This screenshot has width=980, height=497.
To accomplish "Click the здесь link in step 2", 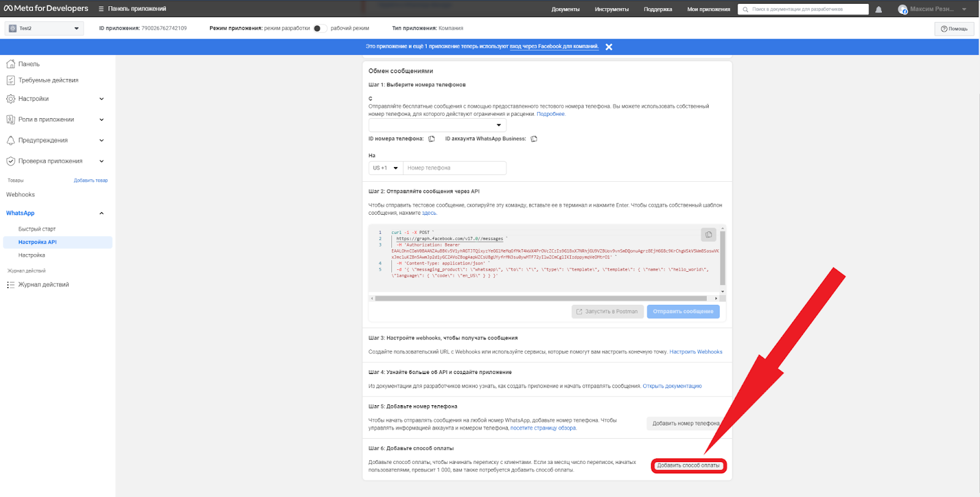I will (429, 213).
